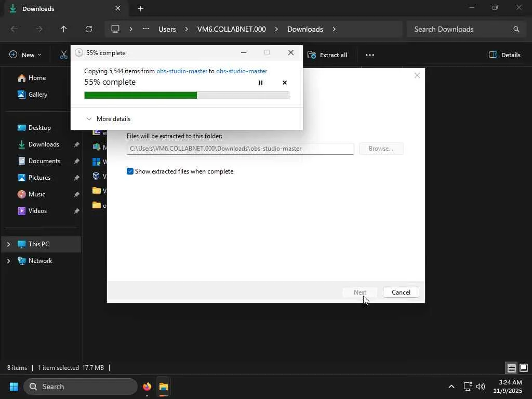Cancel the extraction wizard
Screen dimensions: 532x399
point(401,292)
